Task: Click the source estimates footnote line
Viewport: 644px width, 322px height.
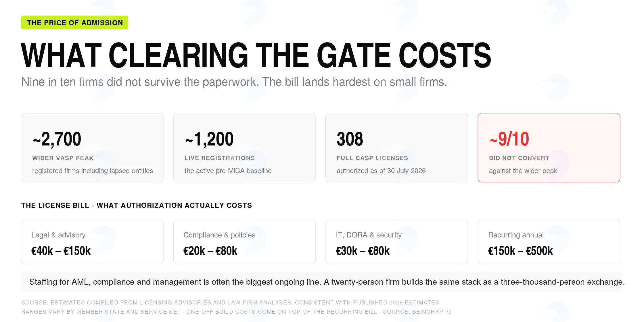Action: (x=230, y=302)
